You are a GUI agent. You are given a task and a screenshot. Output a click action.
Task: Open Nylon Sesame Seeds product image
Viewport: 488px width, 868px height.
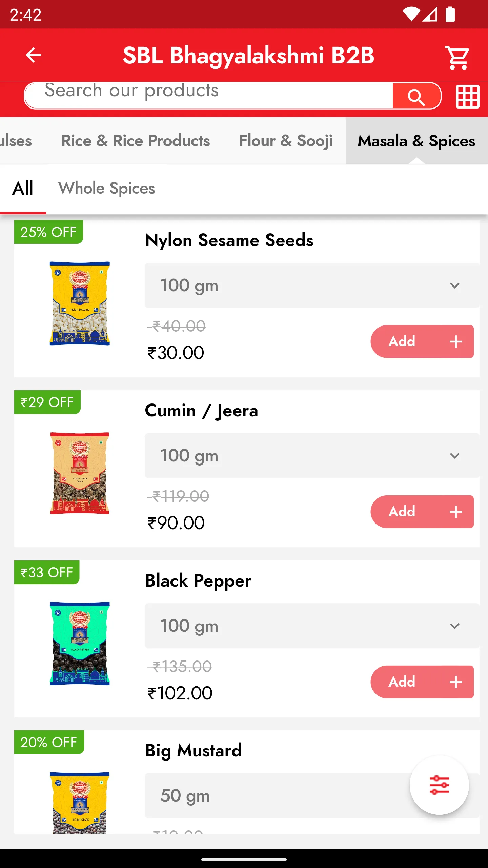click(x=80, y=303)
